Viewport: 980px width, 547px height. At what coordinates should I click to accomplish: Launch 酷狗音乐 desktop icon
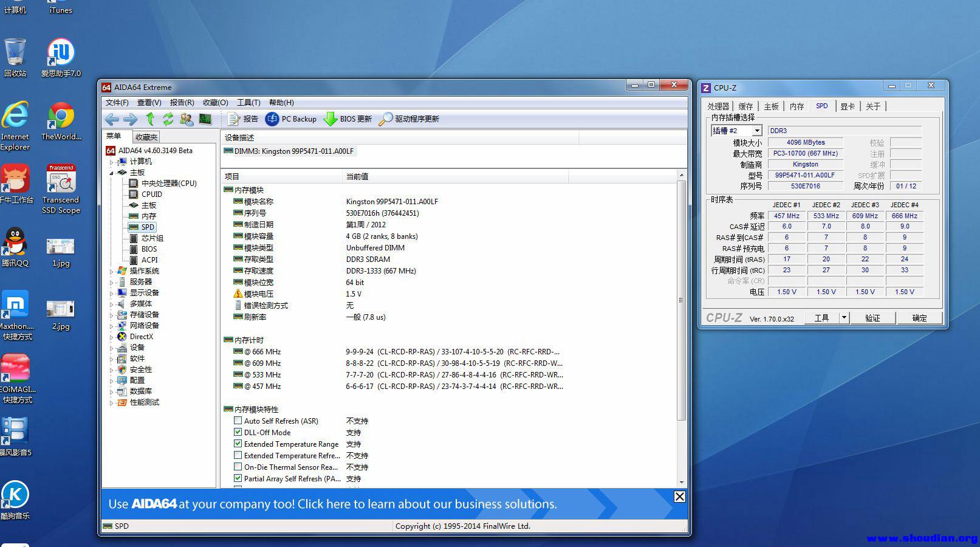click(x=15, y=500)
